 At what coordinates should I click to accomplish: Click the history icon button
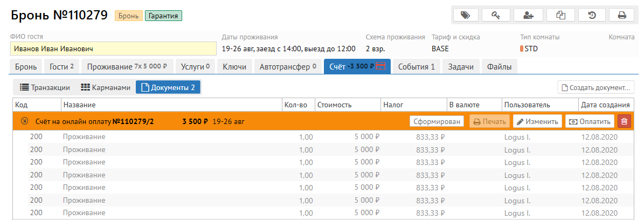pyautogui.click(x=592, y=15)
